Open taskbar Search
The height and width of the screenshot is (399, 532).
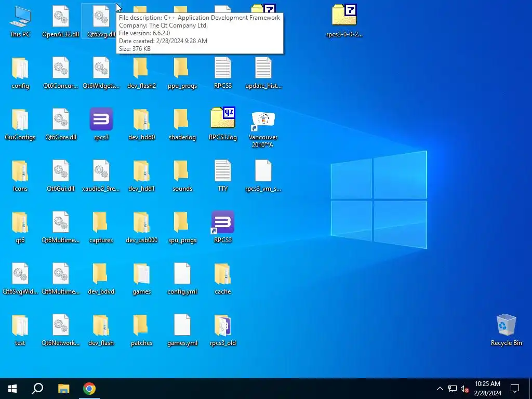37,389
